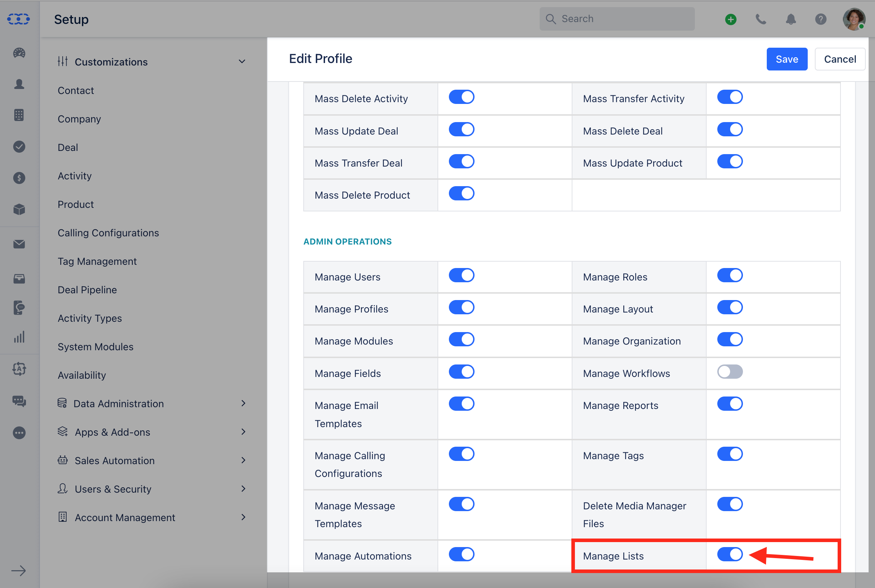Screen dimensions: 875x588
Task: Disable Mass Delete Product permission
Action: click(461, 194)
